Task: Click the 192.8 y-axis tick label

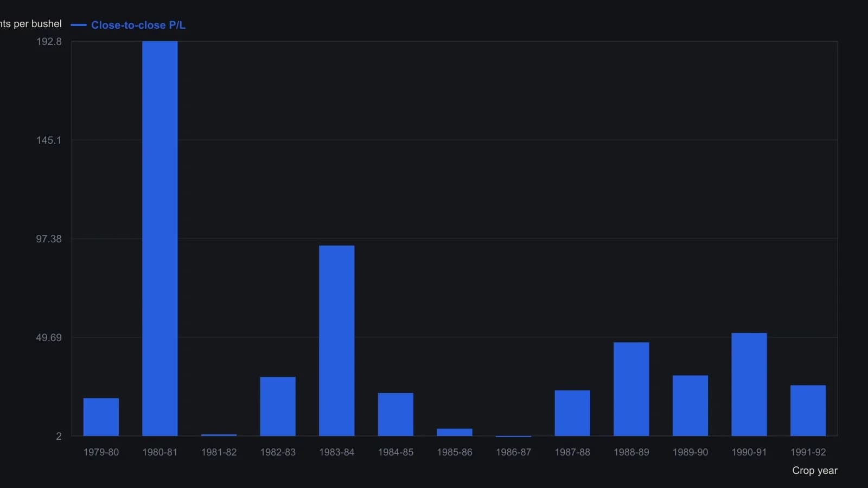Action: point(49,42)
